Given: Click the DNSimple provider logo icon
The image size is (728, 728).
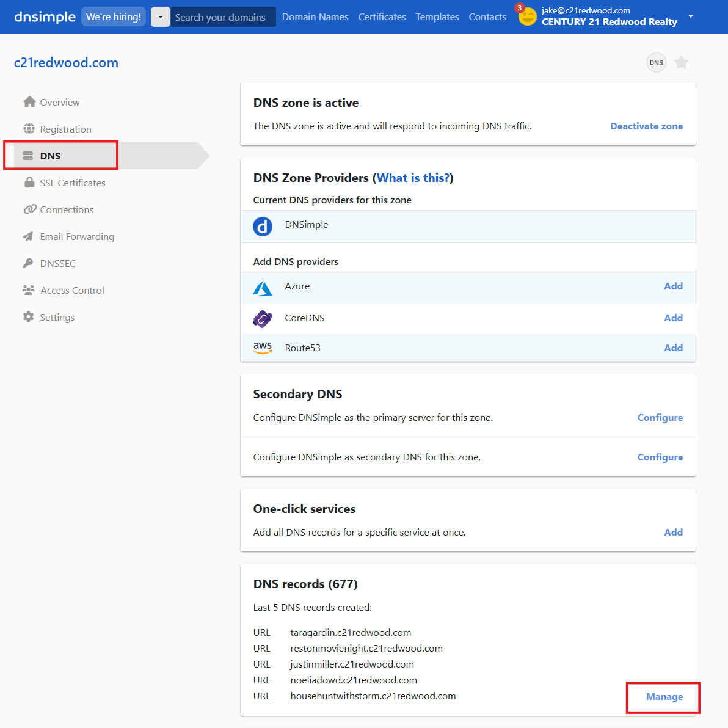Looking at the screenshot, I should tap(263, 227).
